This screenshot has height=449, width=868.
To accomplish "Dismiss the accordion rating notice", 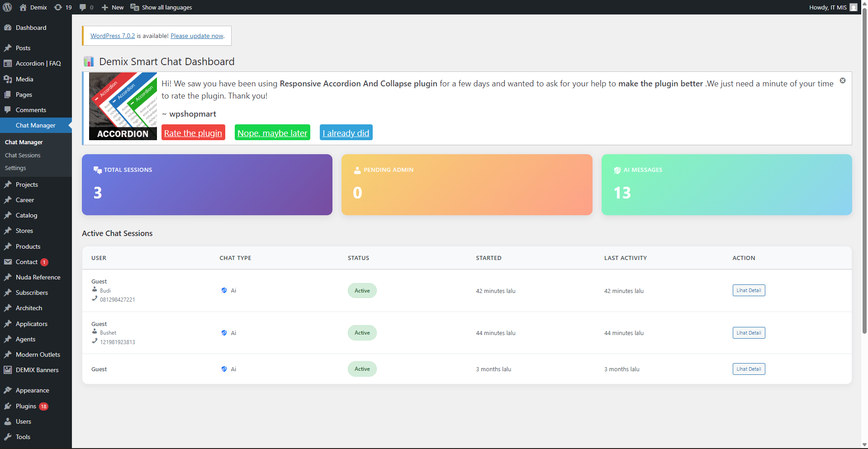I will point(843,80).
